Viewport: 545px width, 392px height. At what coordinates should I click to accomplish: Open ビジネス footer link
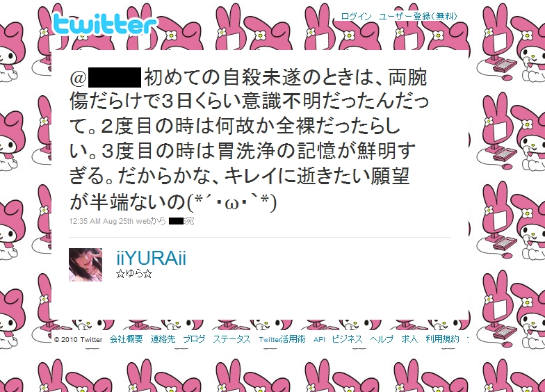pos(347,339)
